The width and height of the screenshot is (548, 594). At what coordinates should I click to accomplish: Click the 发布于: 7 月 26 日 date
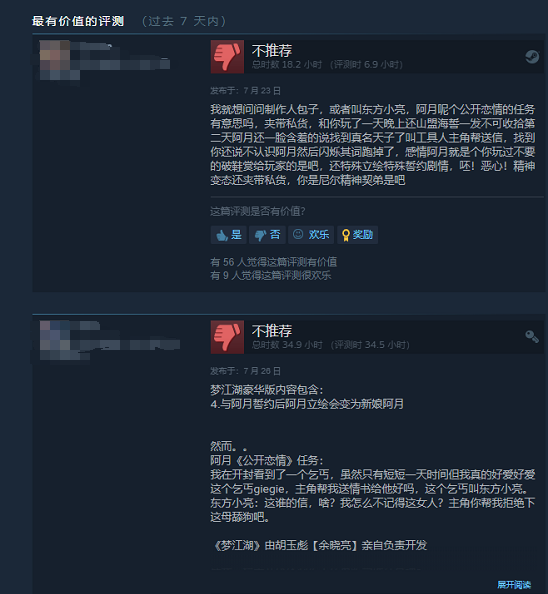pyautogui.click(x=245, y=371)
